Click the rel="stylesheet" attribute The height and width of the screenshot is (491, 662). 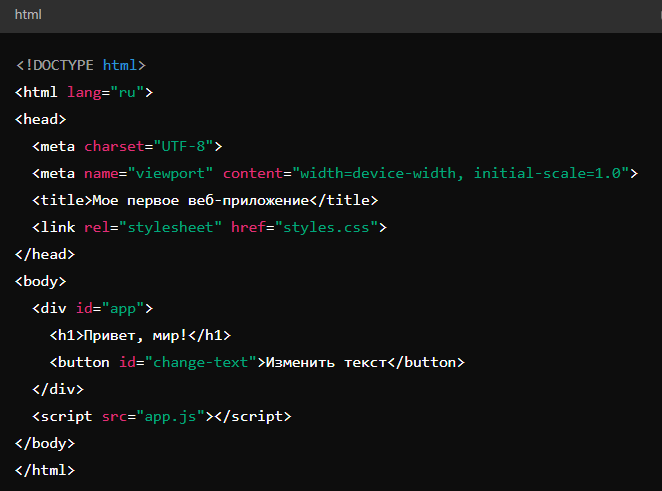(x=153, y=228)
